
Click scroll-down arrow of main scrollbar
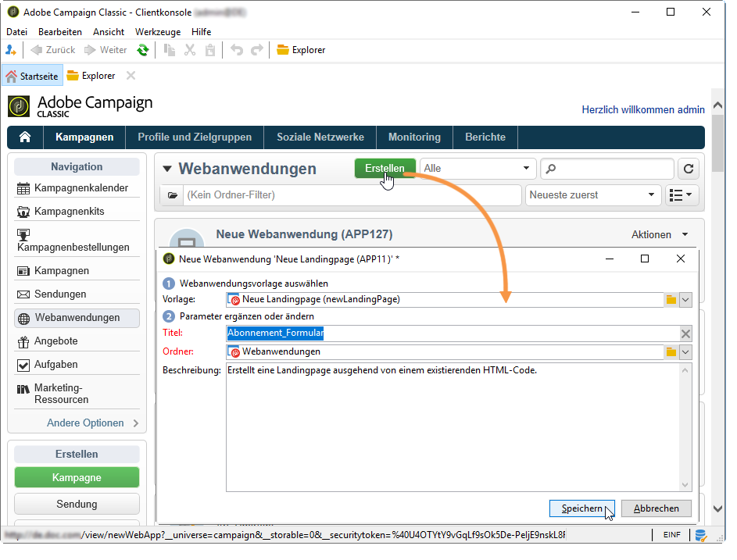pyautogui.click(x=717, y=508)
